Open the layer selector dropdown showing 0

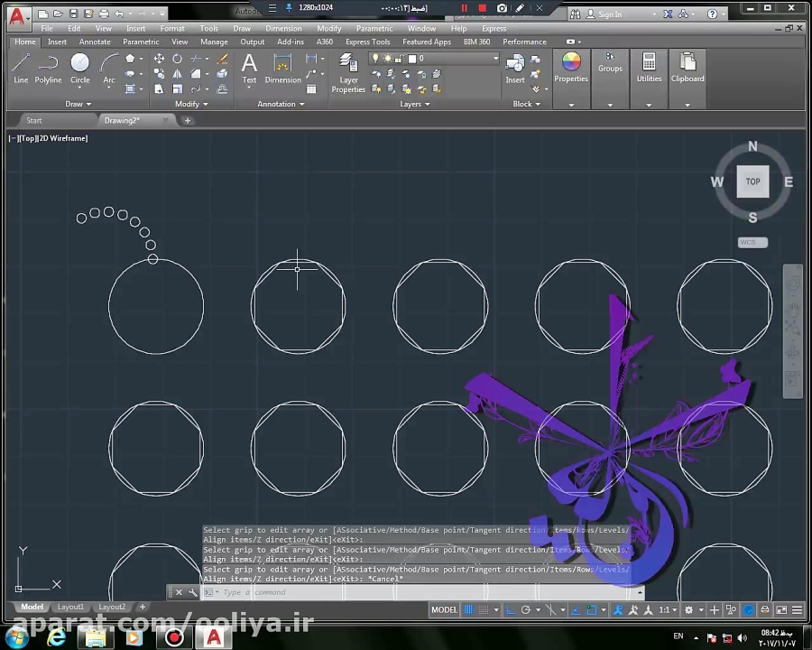[434, 59]
